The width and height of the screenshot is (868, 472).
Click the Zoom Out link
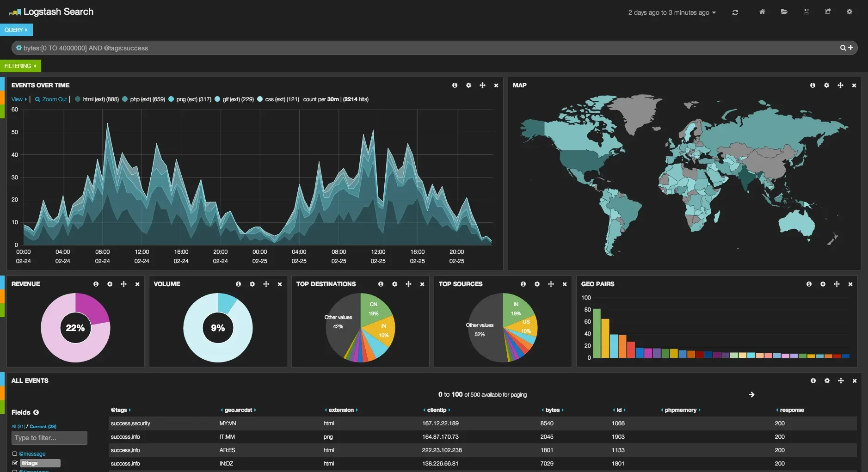(51, 99)
